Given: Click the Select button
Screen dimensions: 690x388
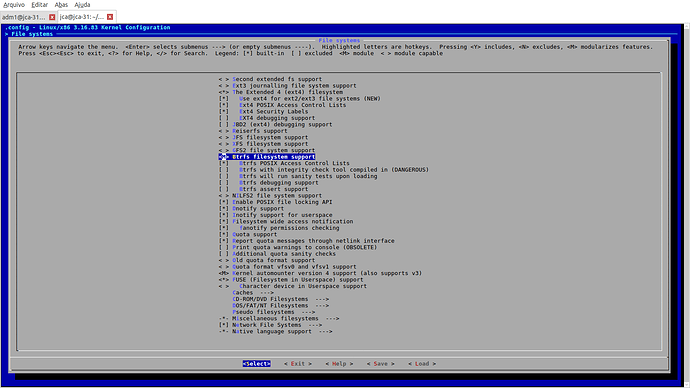Looking at the screenshot, I should pyautogui.click(x=257, y=364).
